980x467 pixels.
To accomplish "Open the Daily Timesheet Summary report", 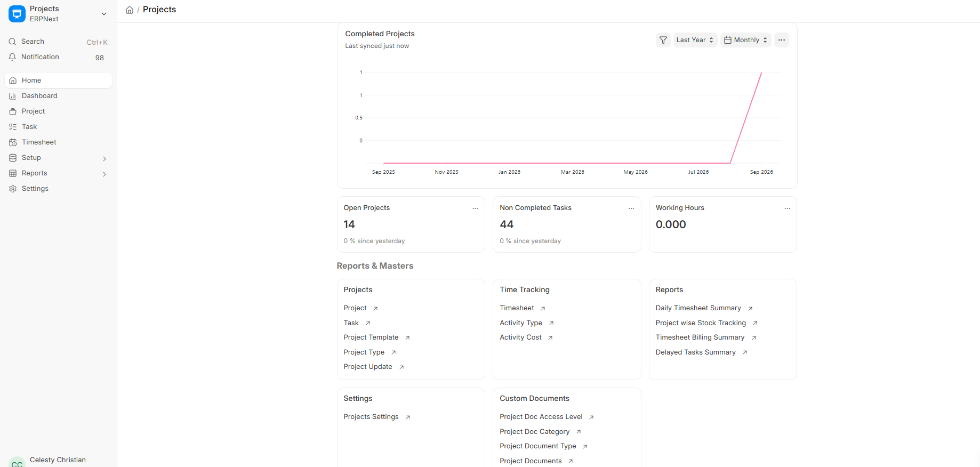I will [698, 308].
